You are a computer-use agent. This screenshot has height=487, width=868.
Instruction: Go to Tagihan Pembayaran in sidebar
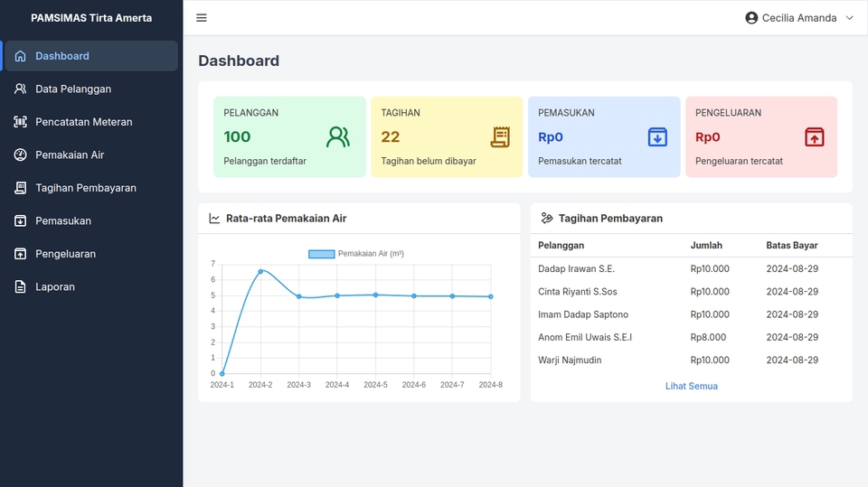(x=86, y=188)
